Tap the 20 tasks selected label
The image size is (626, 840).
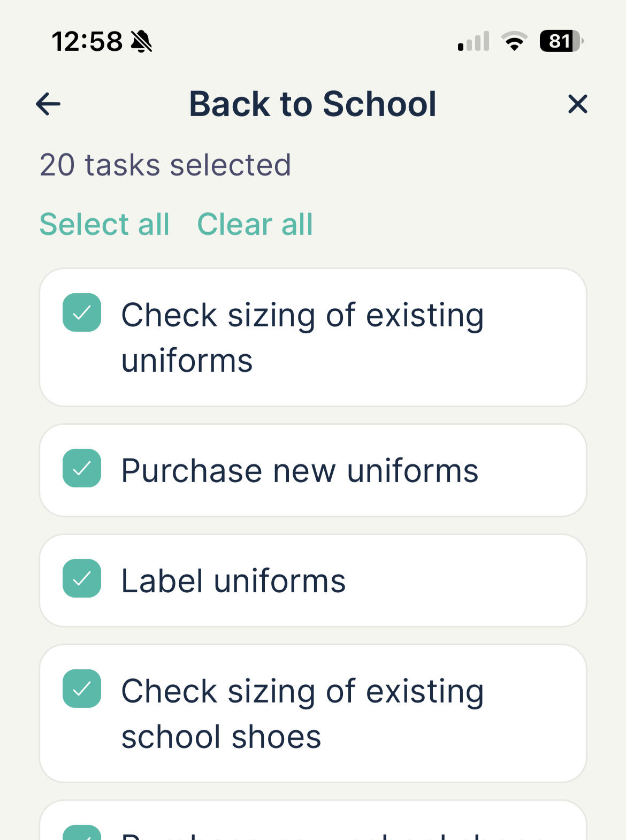[x=165, y=164]
